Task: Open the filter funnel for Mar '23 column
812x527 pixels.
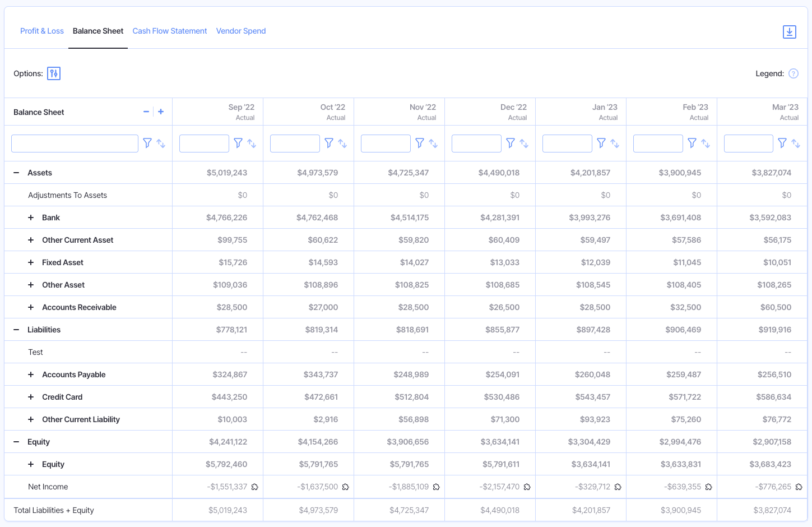Action: pos(782,143)
